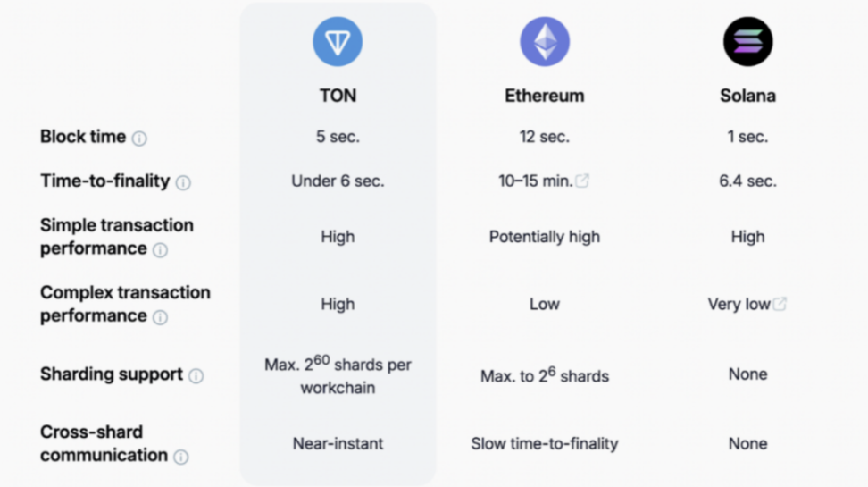868x487 pixels.
Task: Open info icon beside Sharding support
Action: coord(196,375)
